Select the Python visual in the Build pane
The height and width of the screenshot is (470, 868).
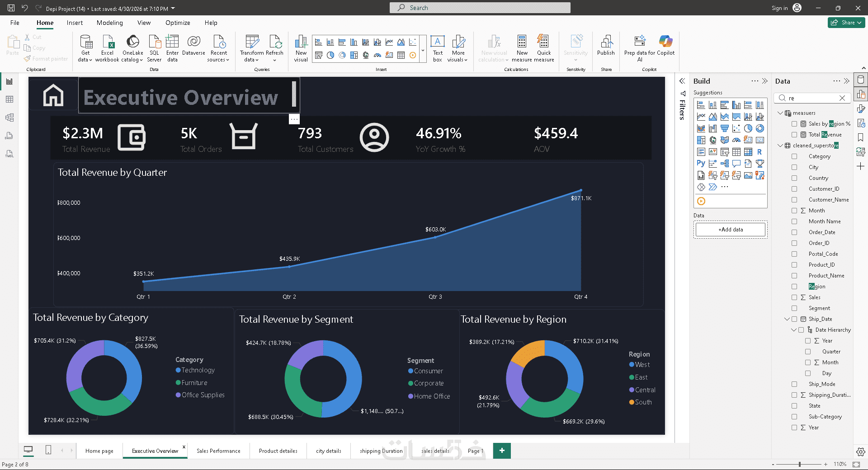[x=701, y=163]
